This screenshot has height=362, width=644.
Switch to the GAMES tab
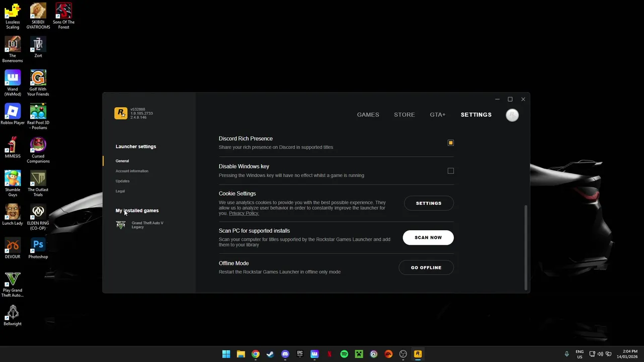pyautogui.click(x=368, y=115)
